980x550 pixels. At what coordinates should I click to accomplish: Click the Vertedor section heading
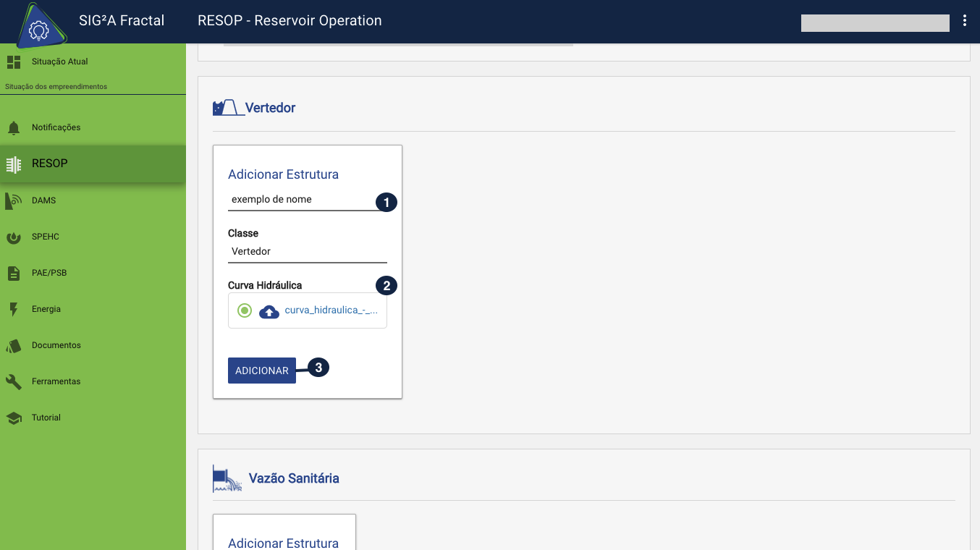270,108
